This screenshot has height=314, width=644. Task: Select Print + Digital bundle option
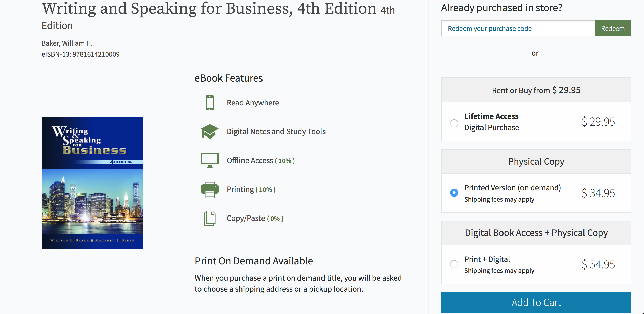pos(454,264)
